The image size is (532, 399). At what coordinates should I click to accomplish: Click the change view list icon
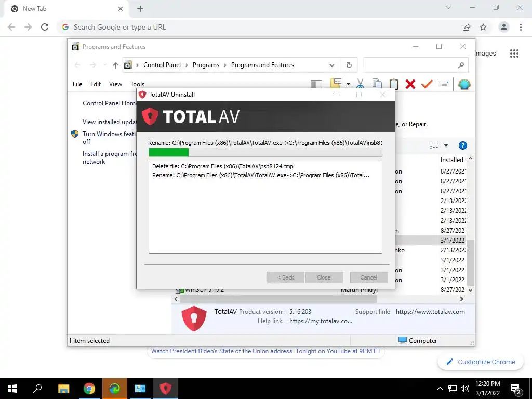click(434, 145)
